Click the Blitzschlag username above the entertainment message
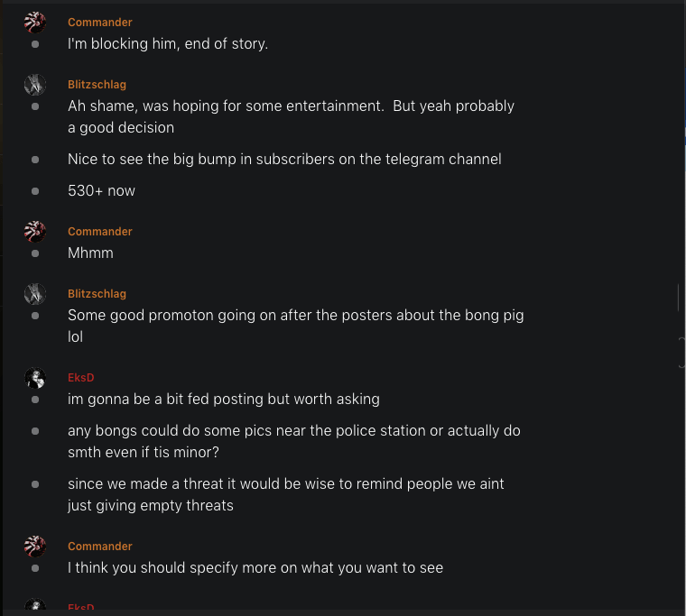Screen dimensions: 686x616 pos(97,85)
